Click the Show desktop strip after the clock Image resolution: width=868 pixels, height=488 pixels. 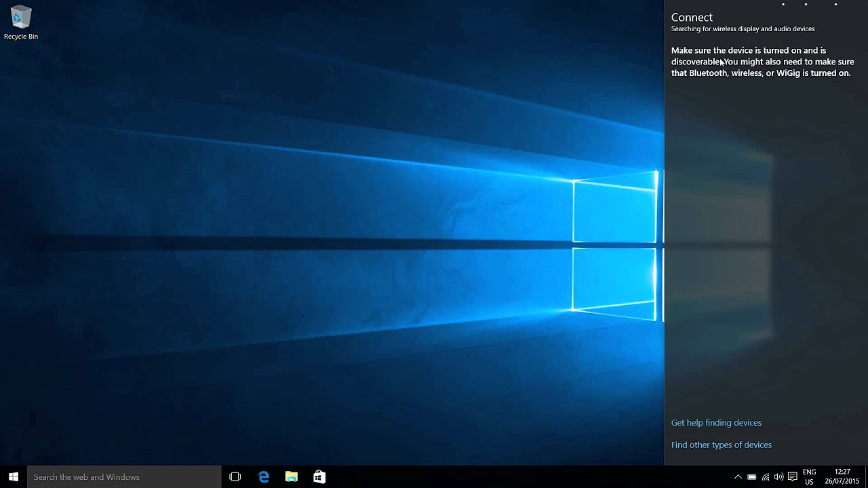(x=866, y=477)
